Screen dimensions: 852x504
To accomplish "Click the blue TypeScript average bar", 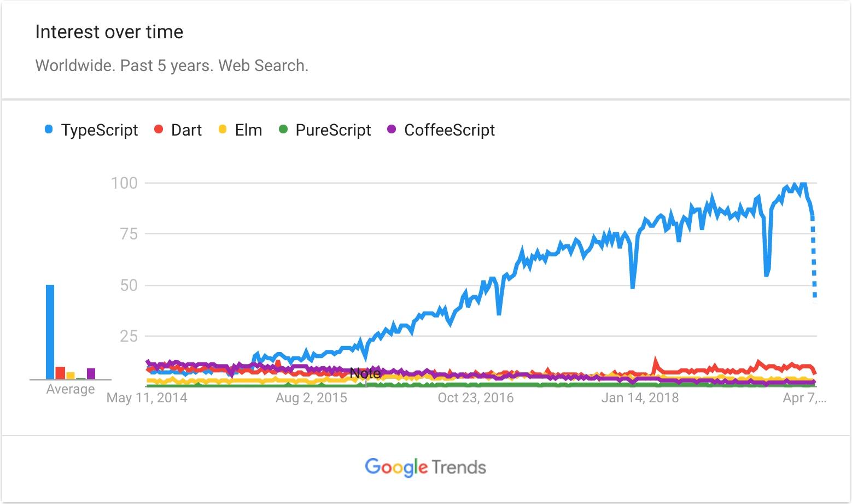I will click(50, 331).
